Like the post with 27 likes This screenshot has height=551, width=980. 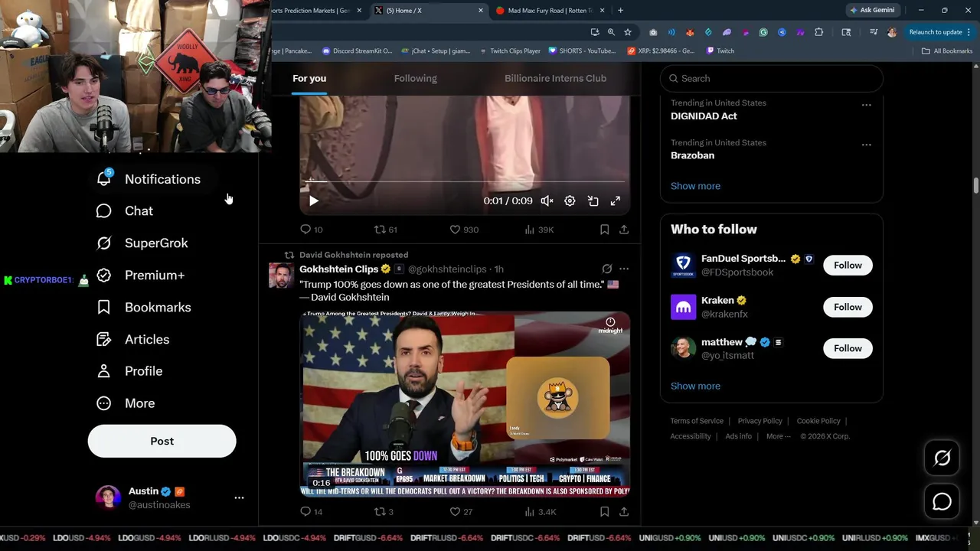click(461, 512)
